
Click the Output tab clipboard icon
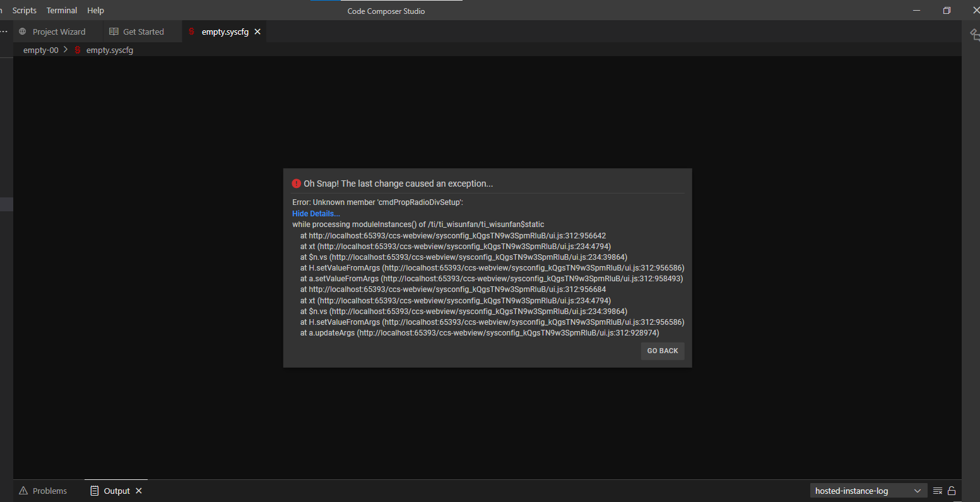click(95, 491)
